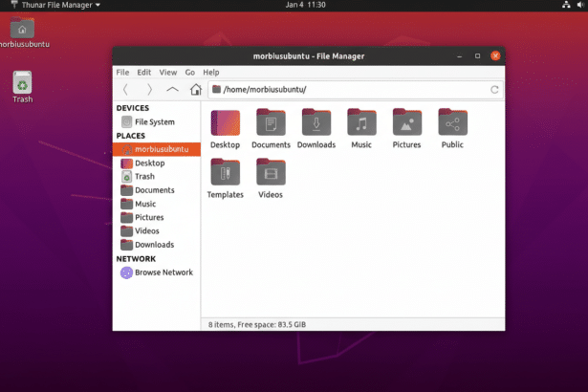
Task: Open the Jan 4 11:30 clock
Action: pyautogui.click(x=305, y=5)
